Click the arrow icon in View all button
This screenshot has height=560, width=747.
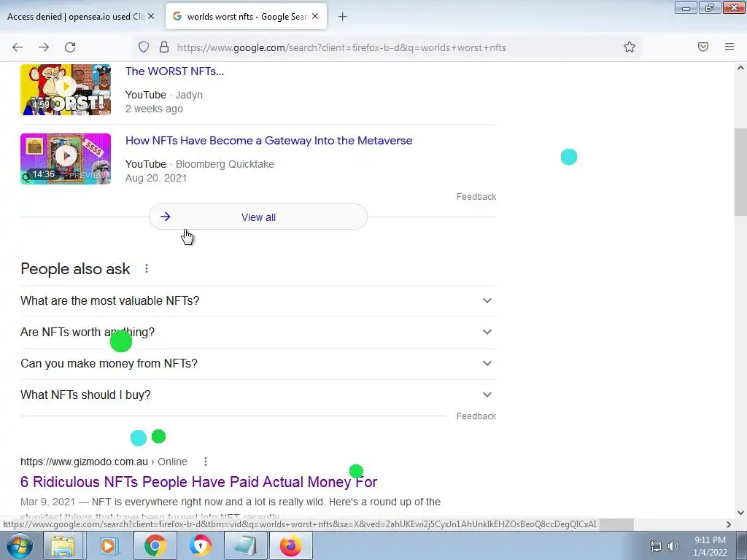(x=166, y=217)
